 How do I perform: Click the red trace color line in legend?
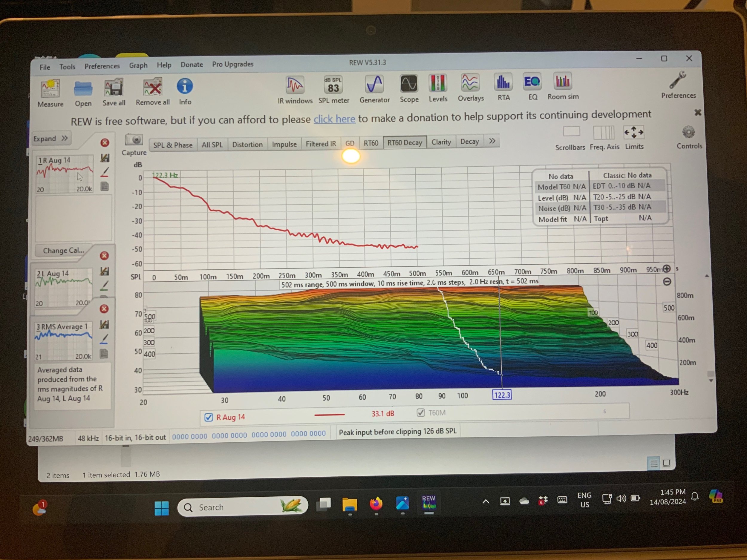pyautogui.click(x=329, y=415)
